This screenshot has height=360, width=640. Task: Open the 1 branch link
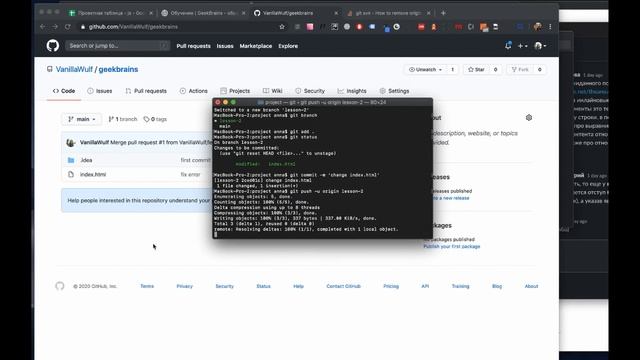122,119
